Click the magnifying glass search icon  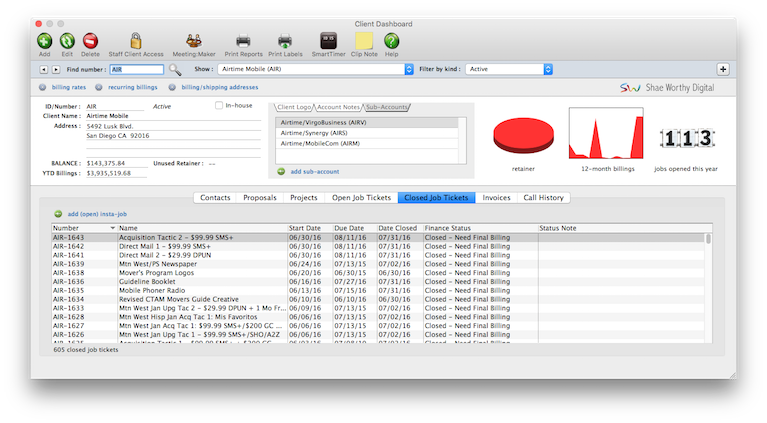tap(175, 69)
